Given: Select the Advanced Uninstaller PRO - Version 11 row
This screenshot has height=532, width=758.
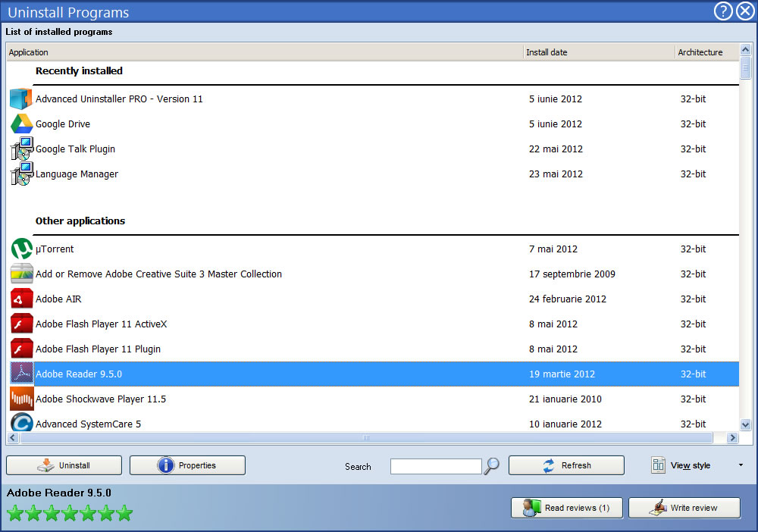Looking at the screenshot, I should click(373, 99).
